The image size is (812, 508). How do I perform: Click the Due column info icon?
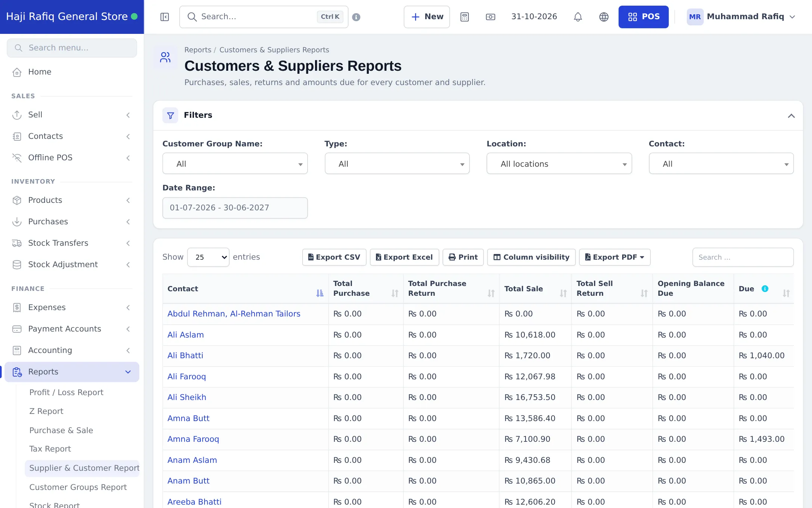tap(765, 289)
